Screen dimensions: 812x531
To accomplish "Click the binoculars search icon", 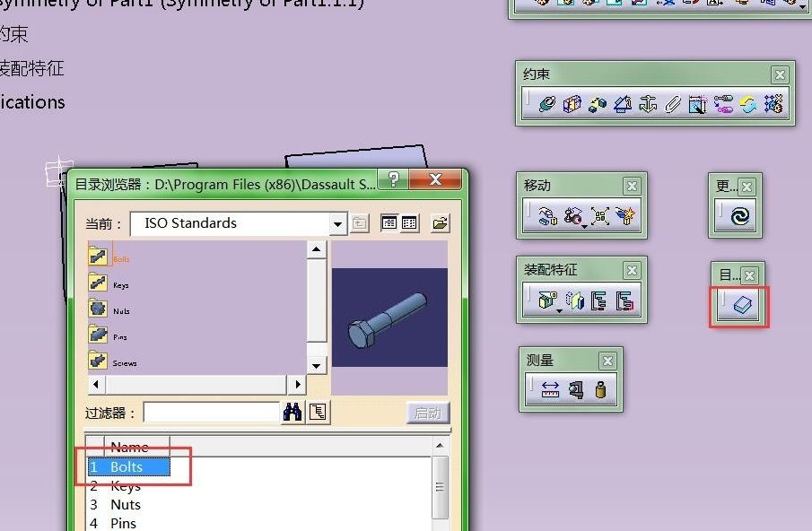I will tap(292, 413).
